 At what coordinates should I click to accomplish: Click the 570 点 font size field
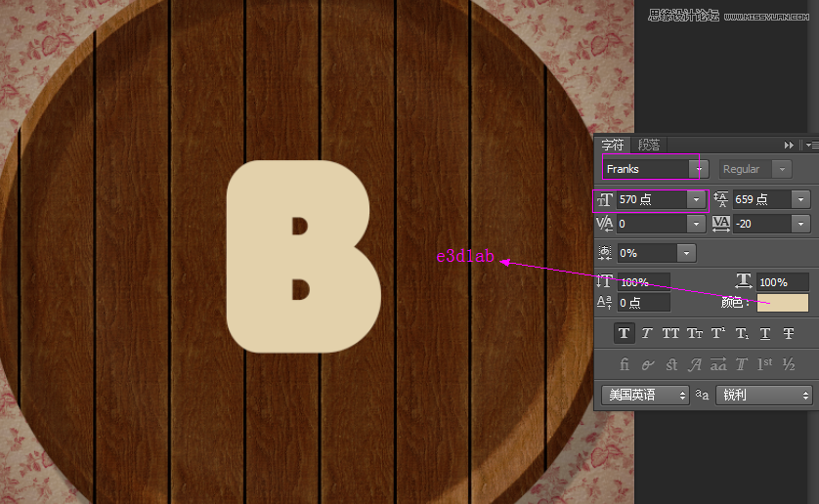tap(651, 199)
